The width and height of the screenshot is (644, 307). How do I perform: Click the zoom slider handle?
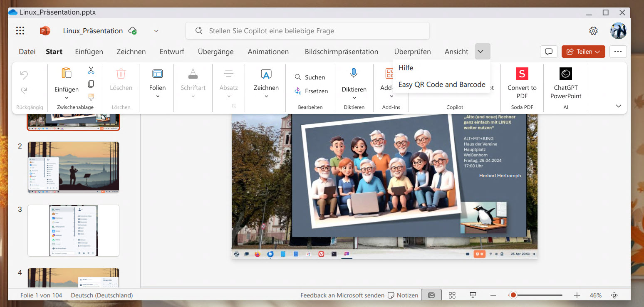coord(513,295)
